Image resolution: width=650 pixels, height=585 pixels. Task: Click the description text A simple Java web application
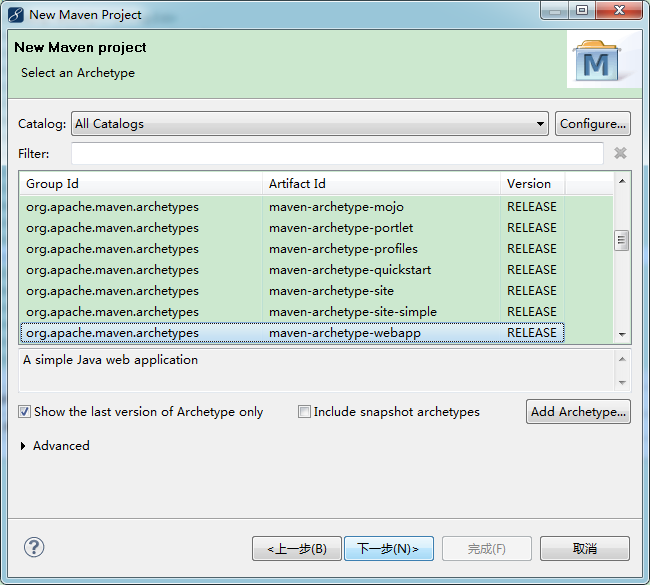pos(110,360)
